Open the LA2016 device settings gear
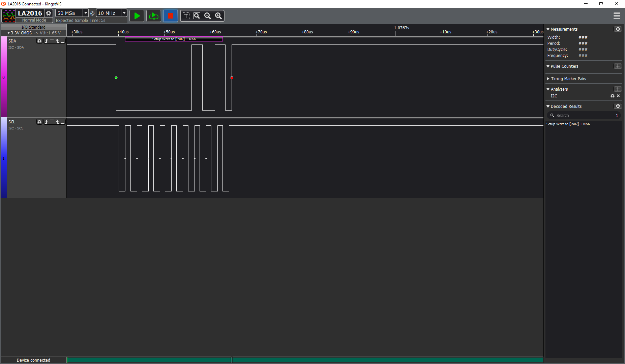625x364 pixels. (x=49, y=13)
